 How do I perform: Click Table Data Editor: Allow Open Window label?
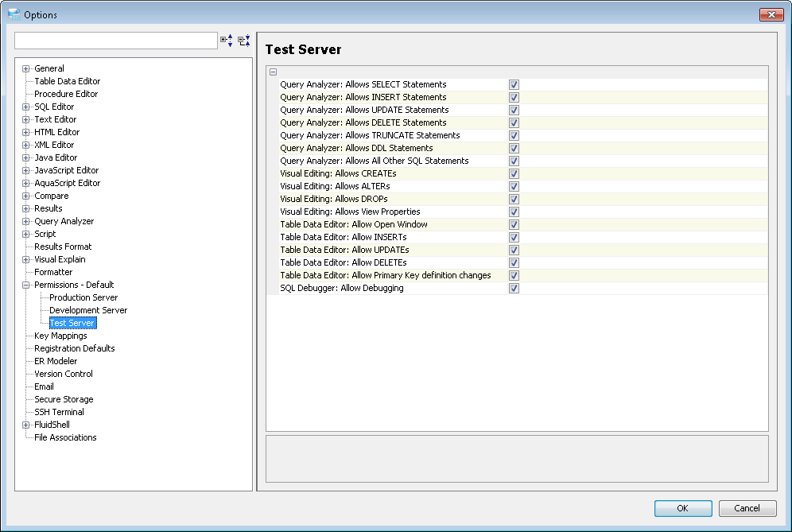(x=354, y=224)
